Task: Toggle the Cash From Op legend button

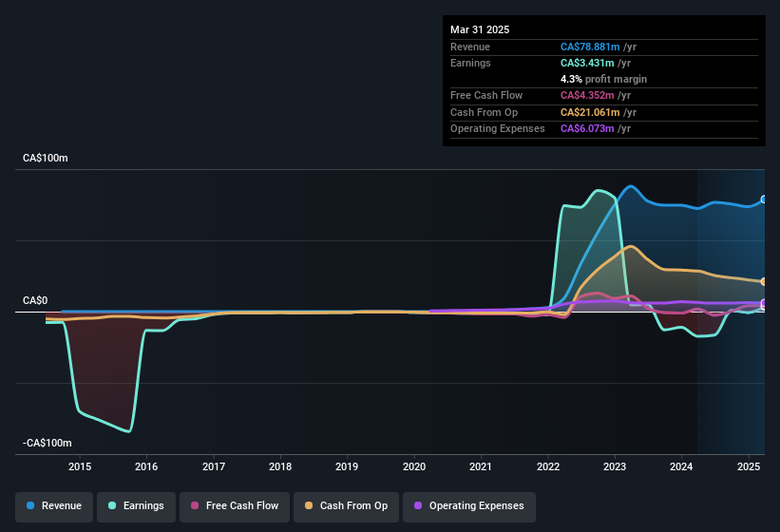Action: pos(346,506)
